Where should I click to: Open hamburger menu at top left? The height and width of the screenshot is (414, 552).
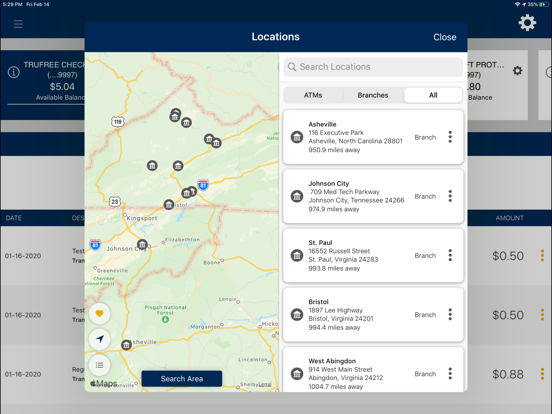click(18, 24)
